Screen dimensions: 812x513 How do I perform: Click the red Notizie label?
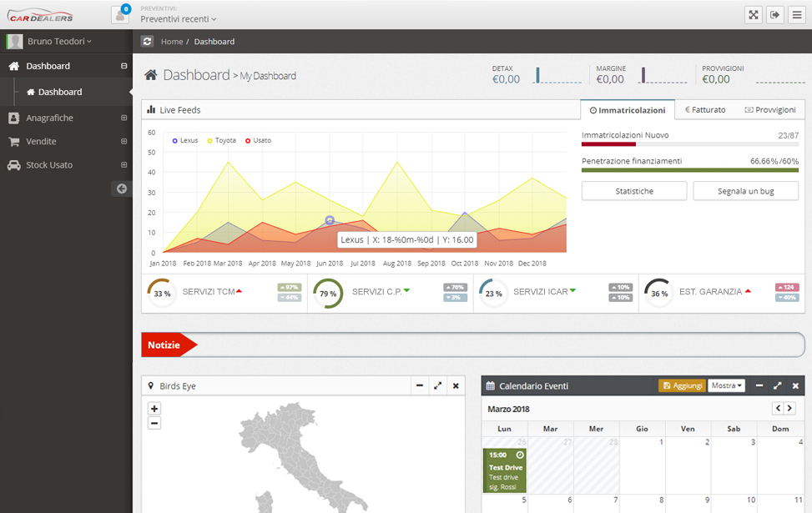coord(169,345)
